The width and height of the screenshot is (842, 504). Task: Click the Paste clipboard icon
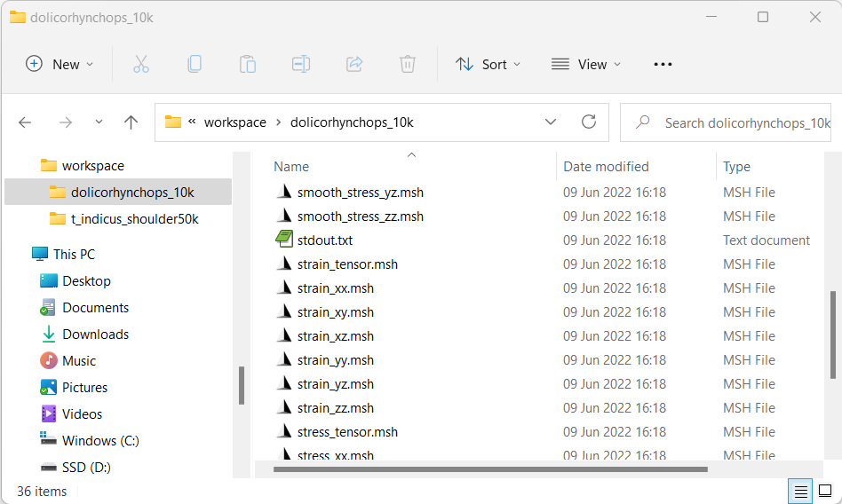pyautogui.click(x=248, y=64)
